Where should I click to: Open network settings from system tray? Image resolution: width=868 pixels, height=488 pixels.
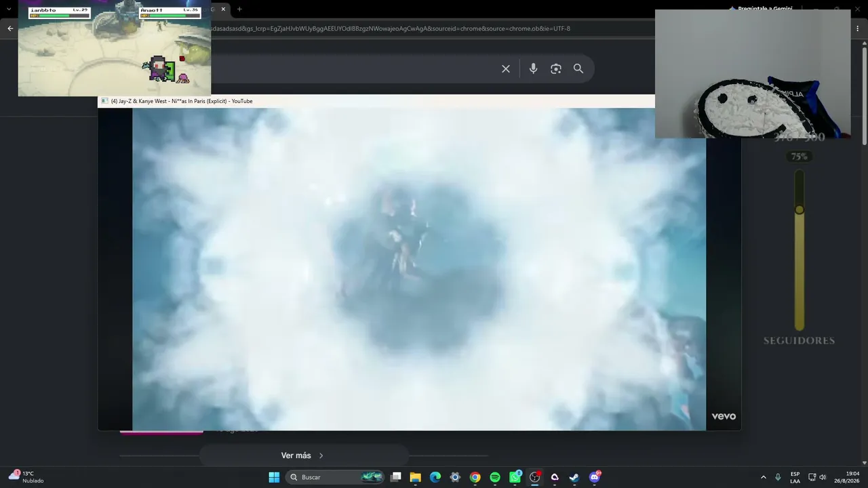coord(812,477)
